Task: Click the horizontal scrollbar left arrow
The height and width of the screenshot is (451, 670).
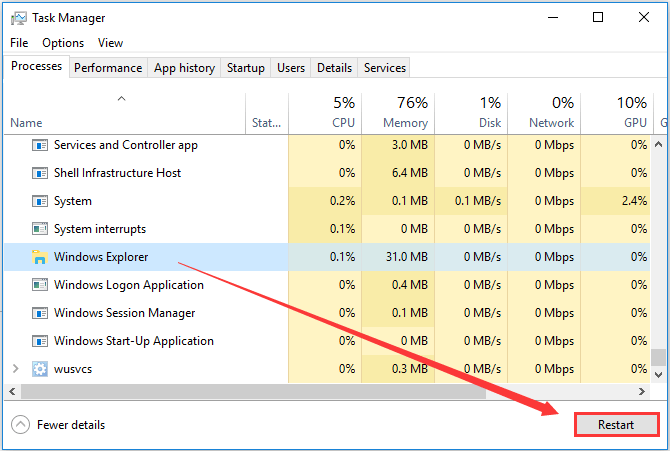Action: tap(12, 391)
